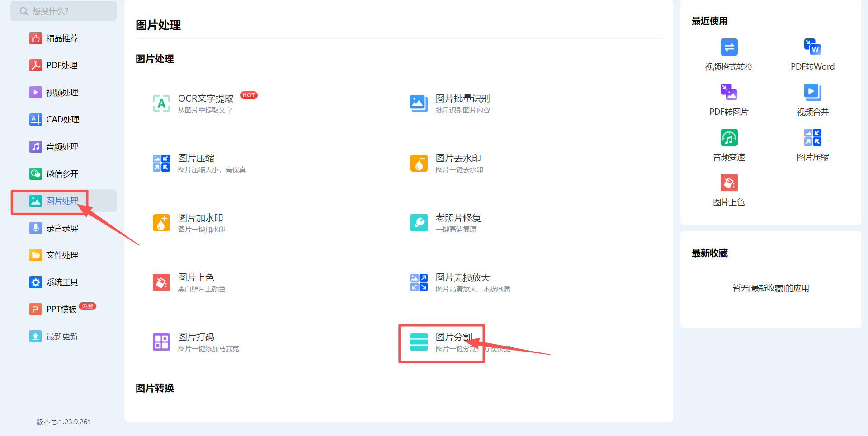
Task: Click the 老照片修复 wrench icon
Action: tap(419, 223)
